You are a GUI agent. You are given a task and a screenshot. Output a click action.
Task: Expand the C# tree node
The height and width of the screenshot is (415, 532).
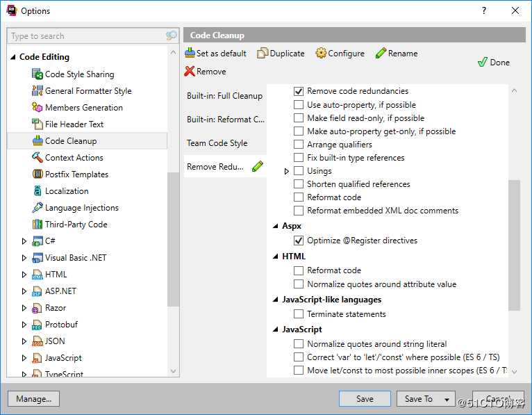pyautogui.click(x=24, y=241)
